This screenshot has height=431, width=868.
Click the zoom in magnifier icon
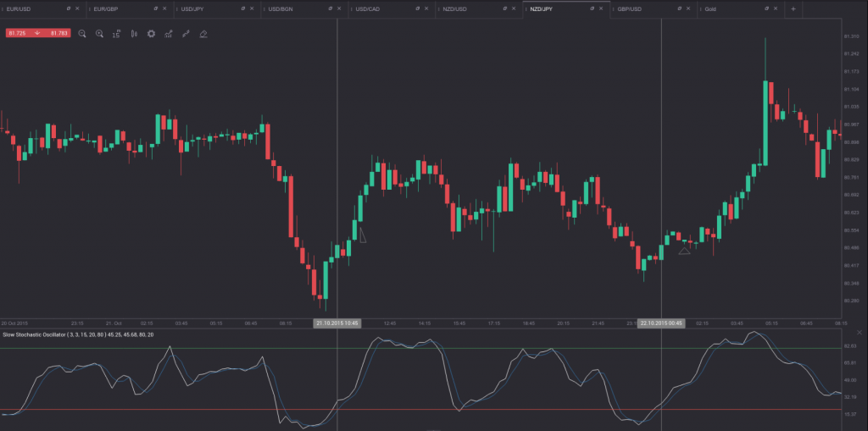pyautogui.click(x=99, y=34)
